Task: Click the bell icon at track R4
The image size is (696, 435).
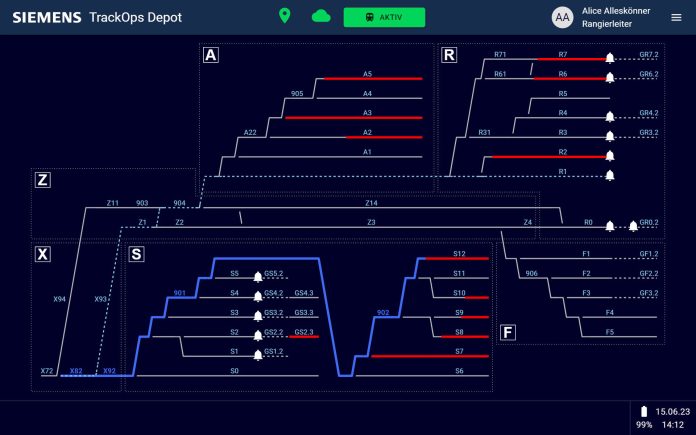Action: pyautogui.click(x=610, y=116)
